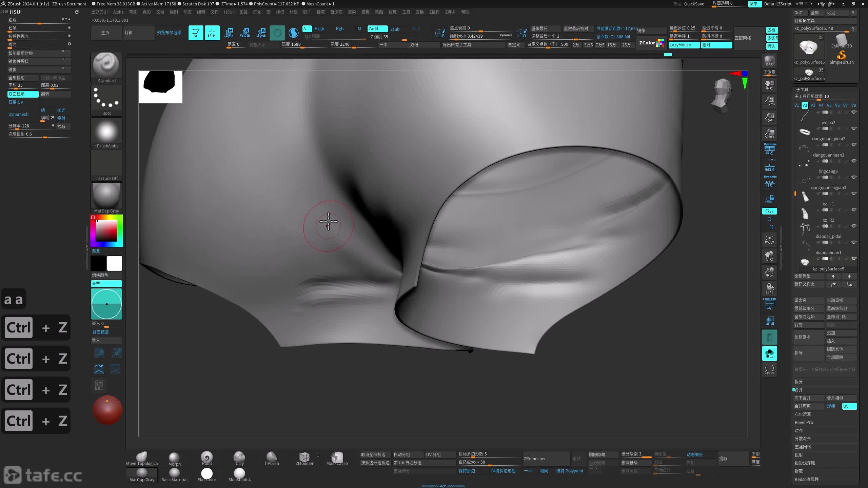Click the 100% actual size icon
Screen dimensions: 868x488
[x=769, y=117]
